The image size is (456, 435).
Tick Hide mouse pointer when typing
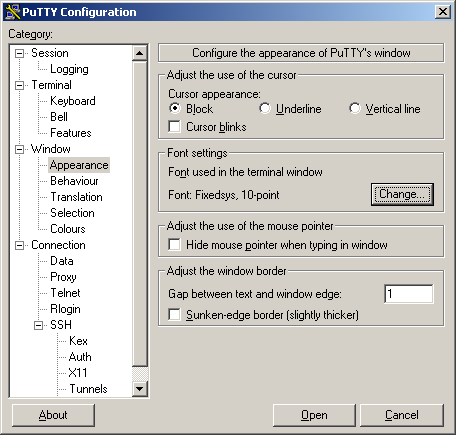175,244
